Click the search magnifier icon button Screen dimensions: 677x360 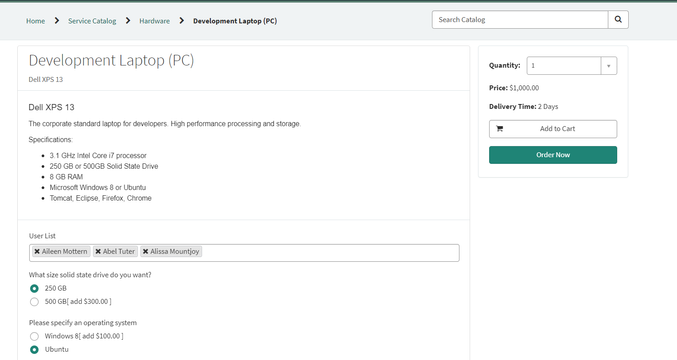(618, 19)
